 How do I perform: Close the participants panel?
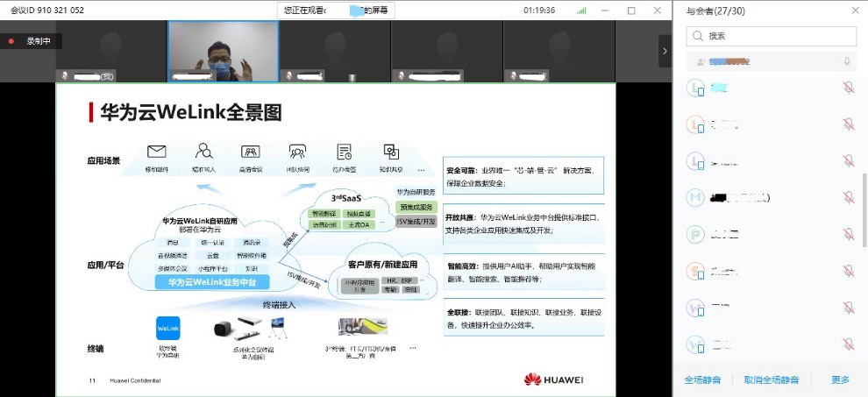click(x=855, y=10)
